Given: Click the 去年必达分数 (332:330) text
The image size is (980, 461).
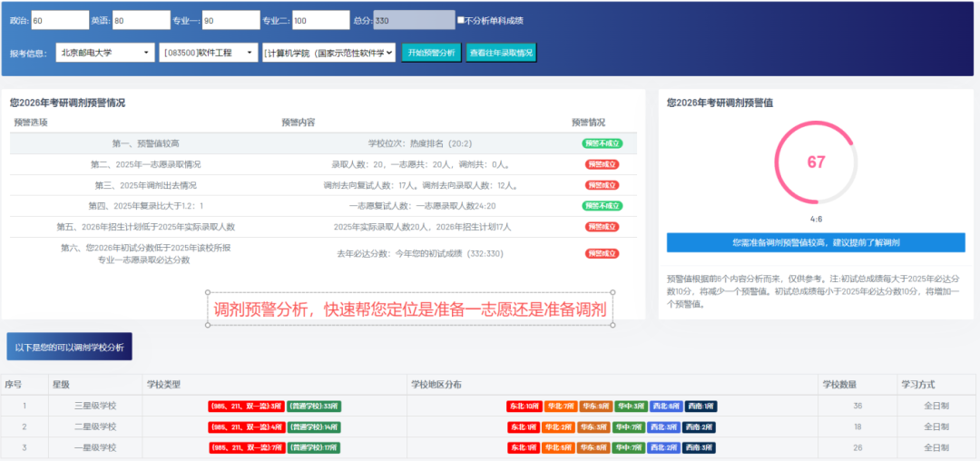Looking at the screenshot, I should coord(420,253).
